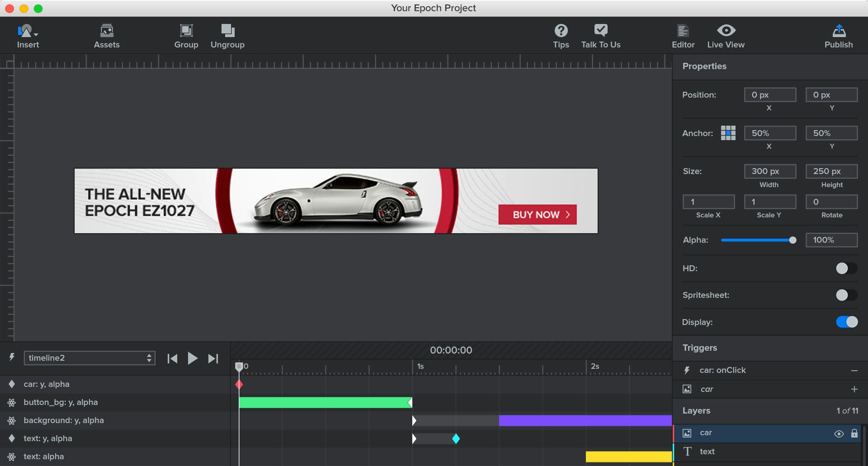The image size is (868, 466).
Task: Click the Width size field
Action: 770,171
